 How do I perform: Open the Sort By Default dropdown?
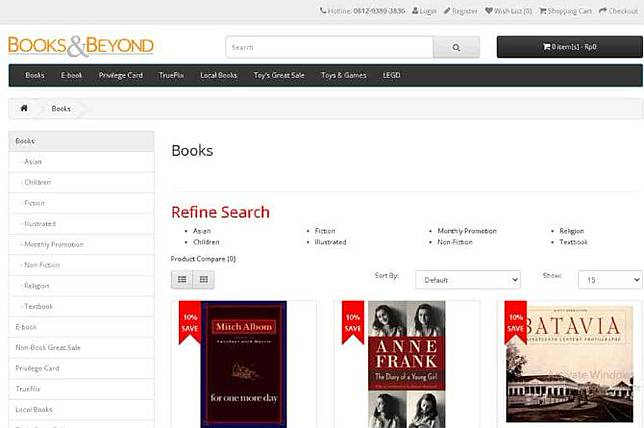(x=468, y=280)
